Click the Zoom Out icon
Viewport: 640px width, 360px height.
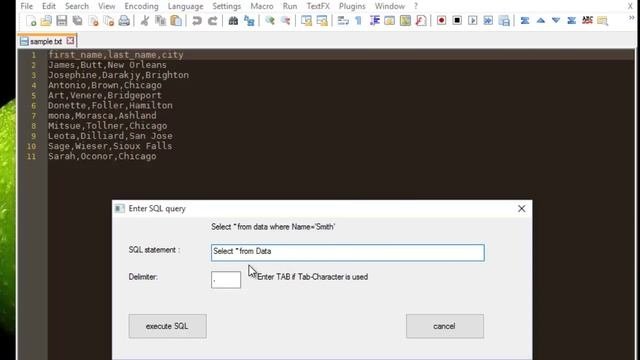tap(285, 20)
